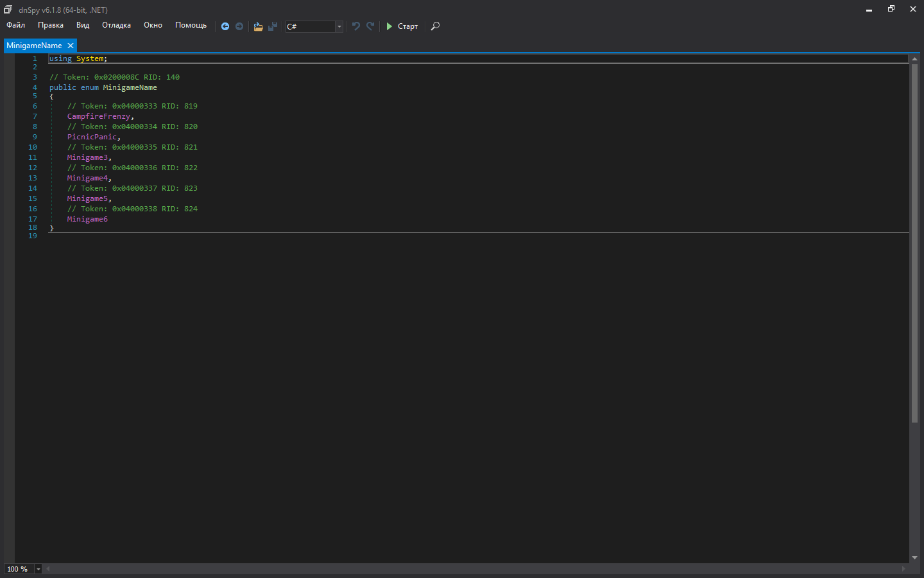Close the dnSpy window
The height and width of the screenshot is (578, 924).
913,9
